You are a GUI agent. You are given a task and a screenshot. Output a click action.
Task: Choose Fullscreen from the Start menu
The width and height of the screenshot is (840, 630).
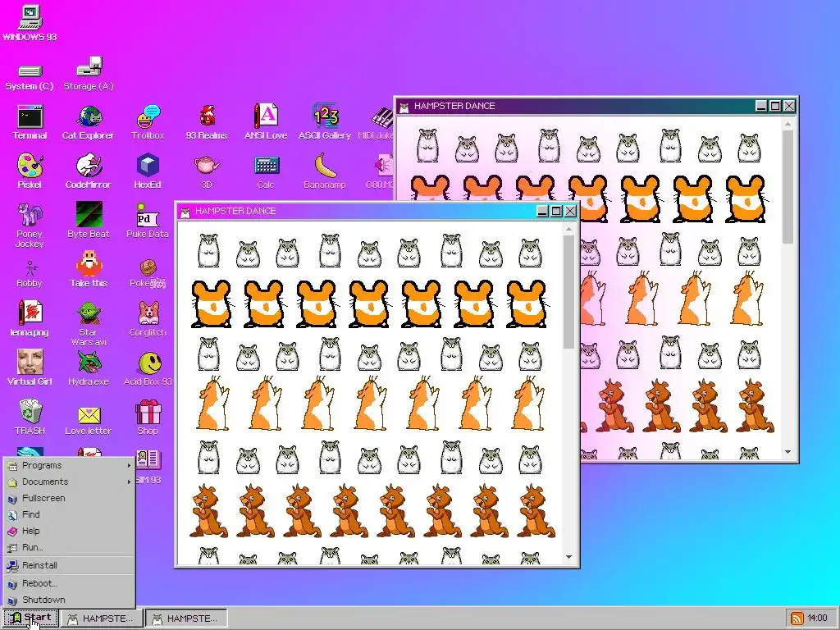[69, 498]
